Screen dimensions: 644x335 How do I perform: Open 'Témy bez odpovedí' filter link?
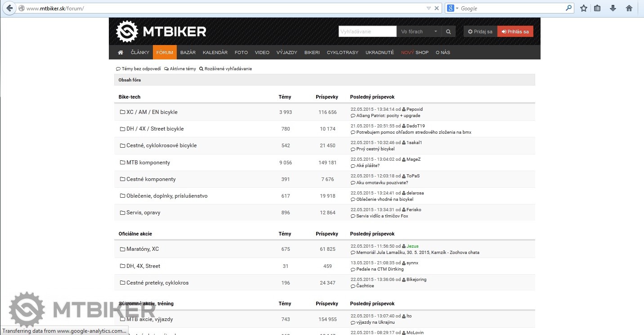141,69
